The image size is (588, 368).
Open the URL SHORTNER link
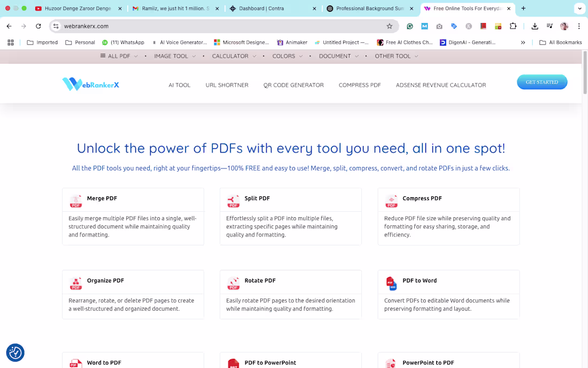(x=227, y=85)
